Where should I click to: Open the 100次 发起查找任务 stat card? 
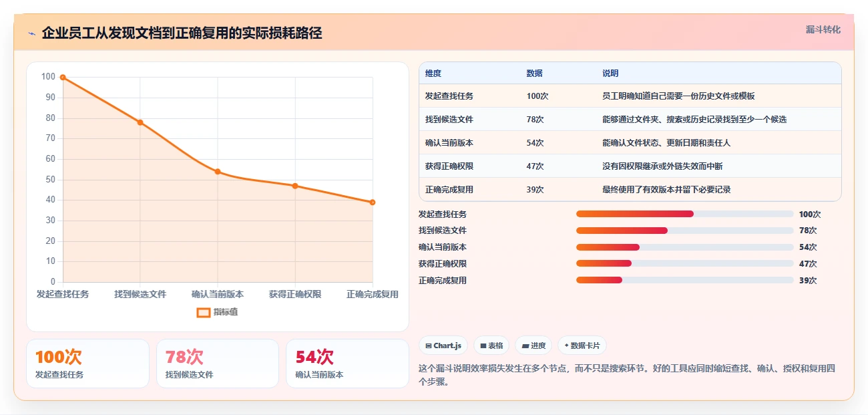click(87, 364)
